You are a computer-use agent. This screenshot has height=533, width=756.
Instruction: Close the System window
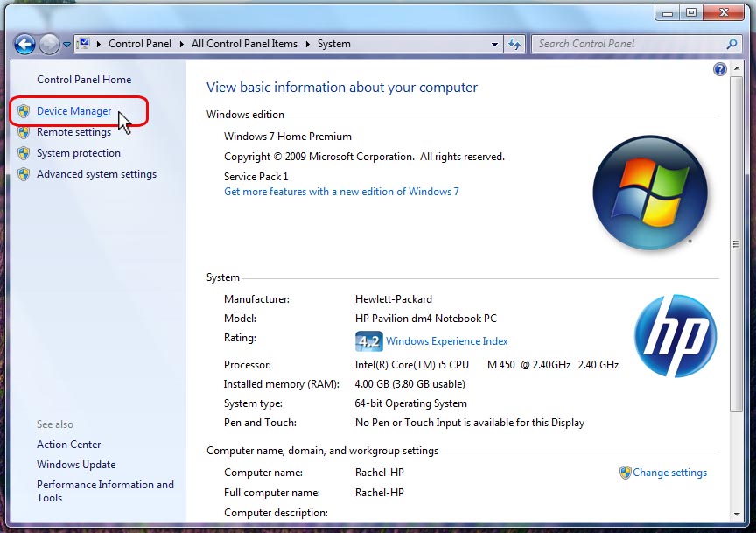(724, 13)
